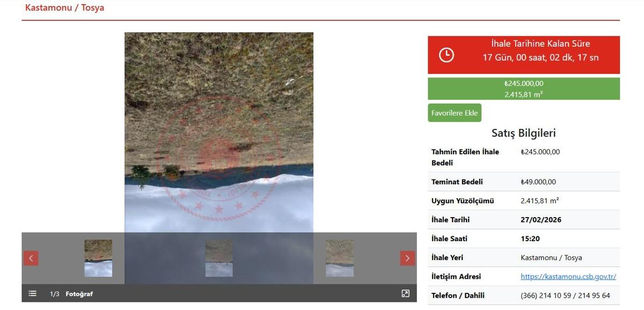Select the first photo thumbnail
The width and height of the screenshot is (644, 310).
[98, 258]
